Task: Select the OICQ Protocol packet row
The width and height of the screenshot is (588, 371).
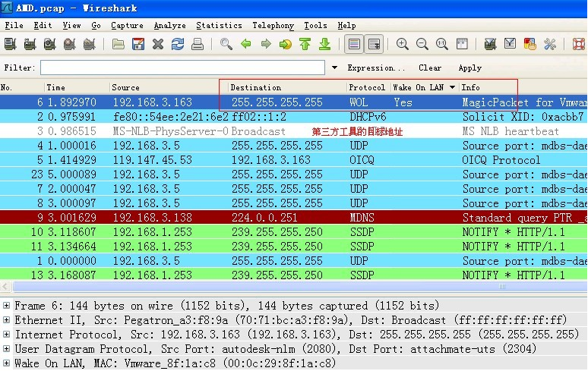Action: 294,160
